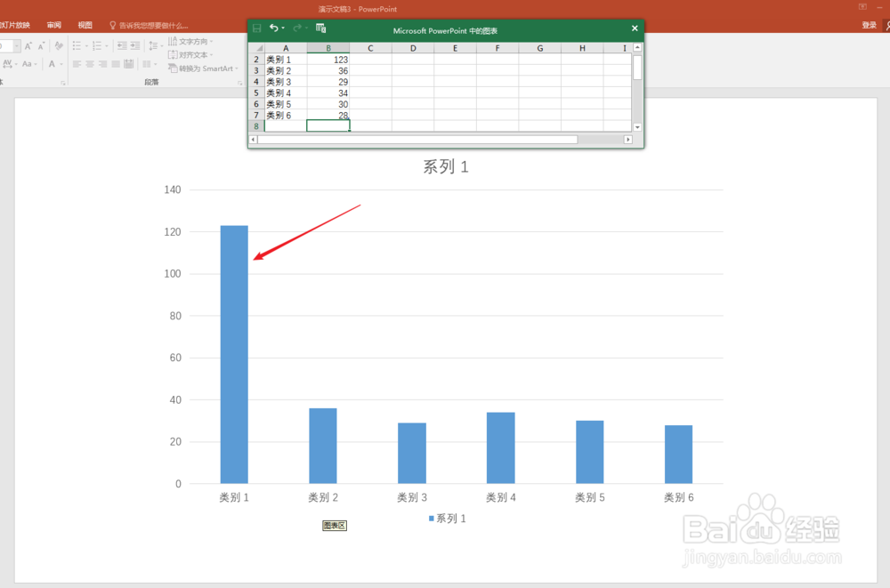Viewport: 890px width, 588px height.
Task: Select column C header in data sheet
Action: point(370,48)
